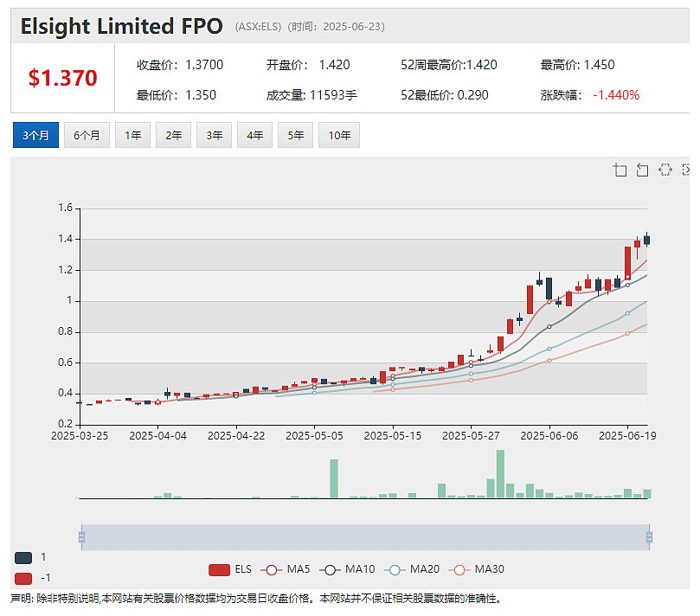The height and width of the screenshot is (616, 700).
Task: Click the -1.440% change value
Action: pos(616,95)
